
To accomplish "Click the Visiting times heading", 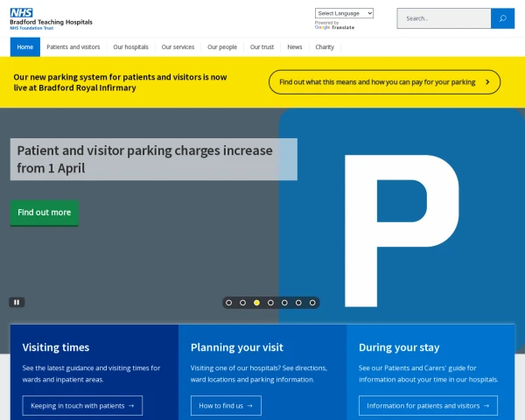I will point(56,347).
